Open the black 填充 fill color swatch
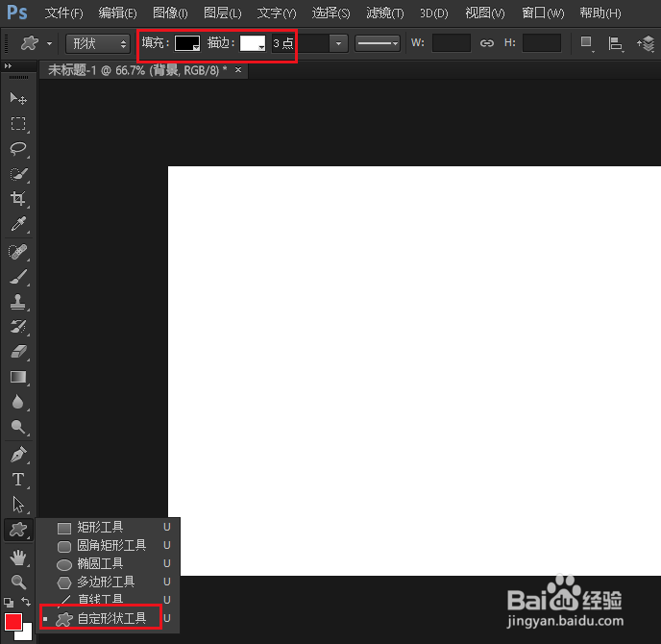This screenshot has width=661, height=644. [187, 43]
